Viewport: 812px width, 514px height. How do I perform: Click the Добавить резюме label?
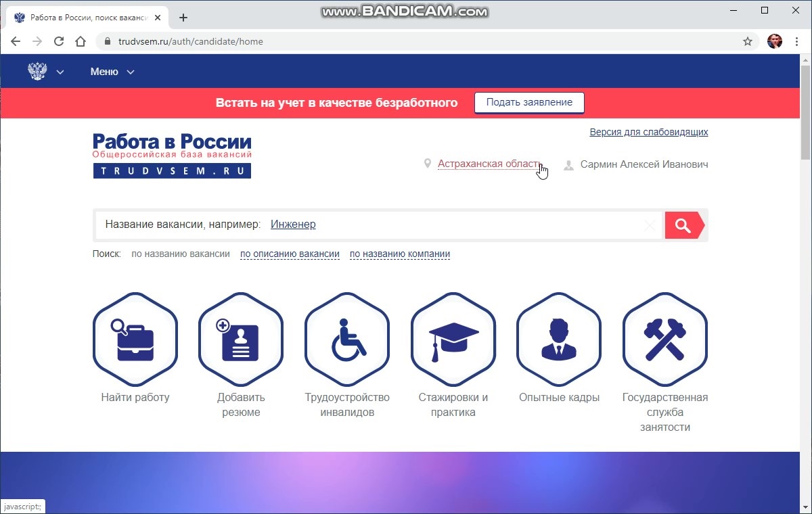pyautogui.click(x=241, y=405)
